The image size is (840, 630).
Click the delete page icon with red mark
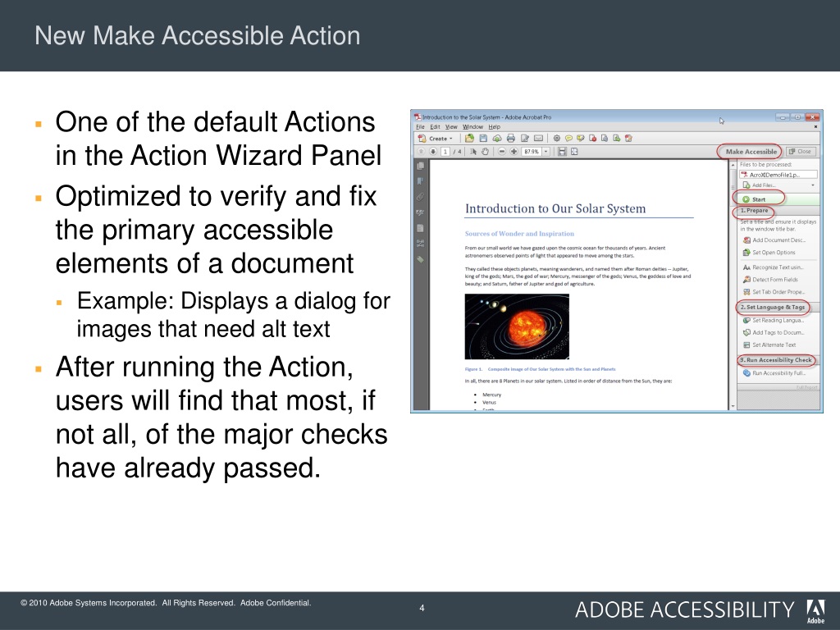(592, 138)
